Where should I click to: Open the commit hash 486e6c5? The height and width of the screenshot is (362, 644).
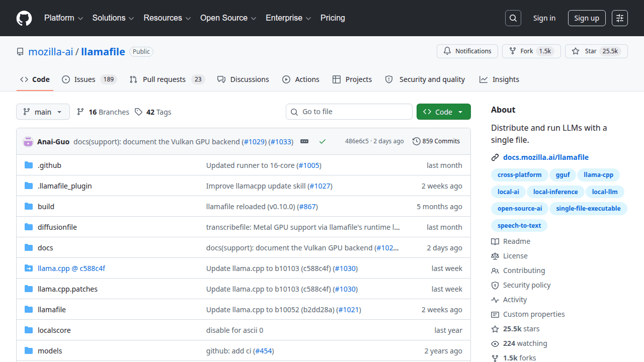click(357, 141)
